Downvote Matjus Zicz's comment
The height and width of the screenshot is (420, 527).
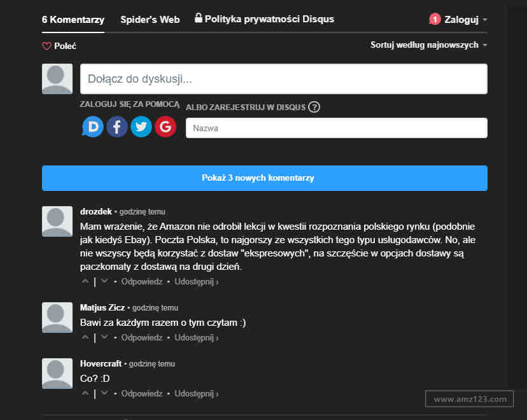point(104,337)
